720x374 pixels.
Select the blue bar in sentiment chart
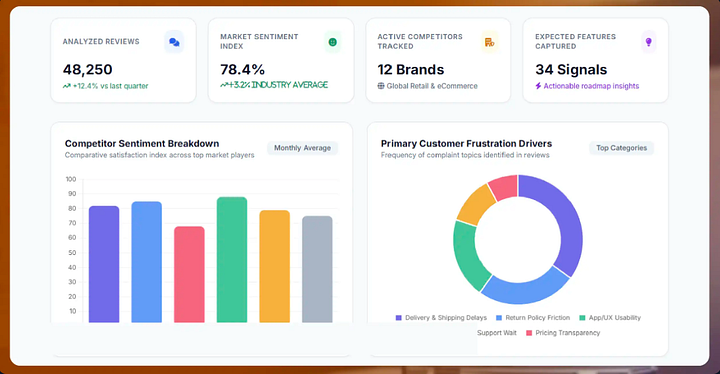(146, 262)
